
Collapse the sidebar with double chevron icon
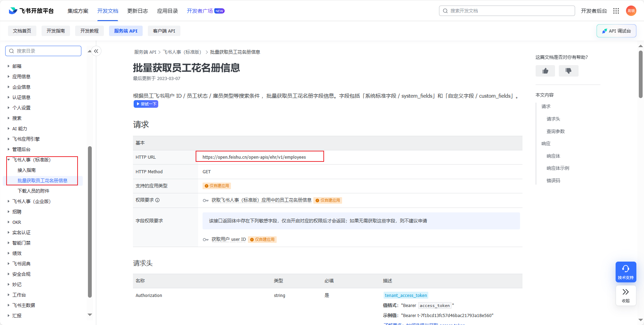coord(96,51)
